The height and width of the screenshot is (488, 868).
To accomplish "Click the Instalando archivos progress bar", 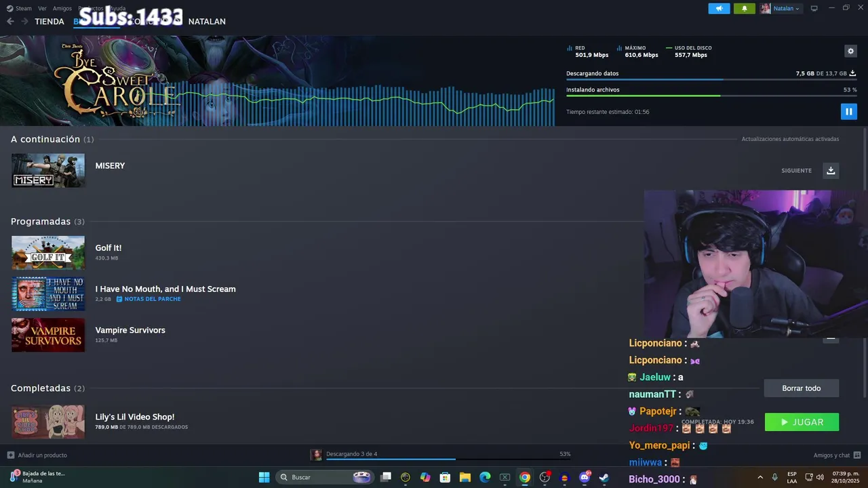I will coord(711,96).
